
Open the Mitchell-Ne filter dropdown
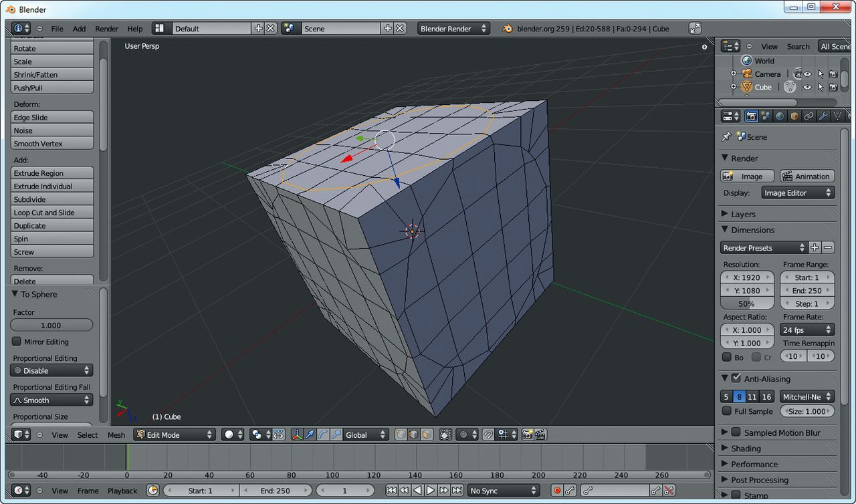(807, 396)
